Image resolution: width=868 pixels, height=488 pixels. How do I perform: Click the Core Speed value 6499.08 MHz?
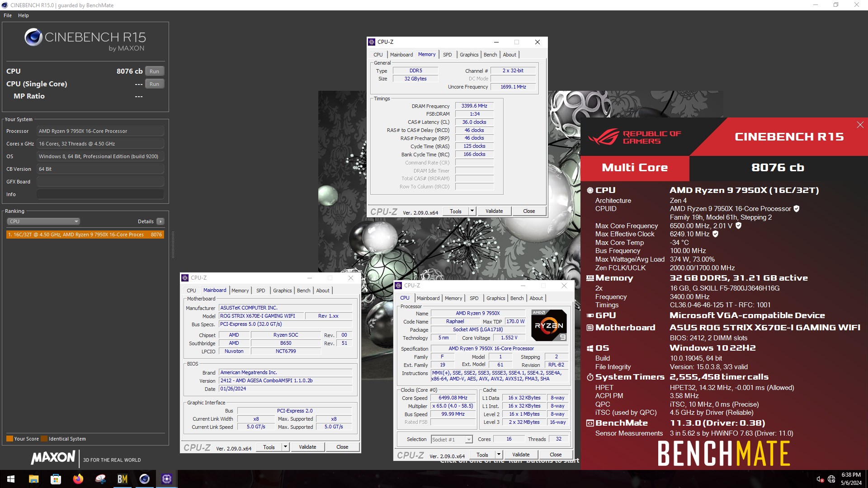(453, 398)
